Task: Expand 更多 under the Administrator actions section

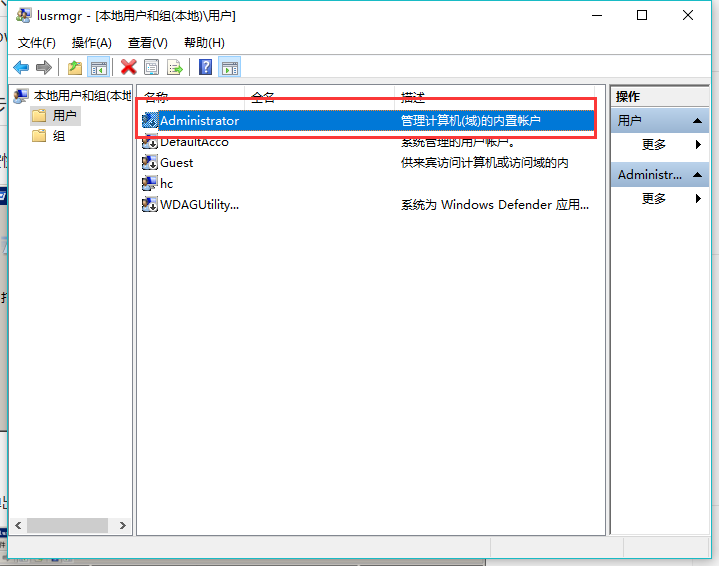Action: [654, 199]
